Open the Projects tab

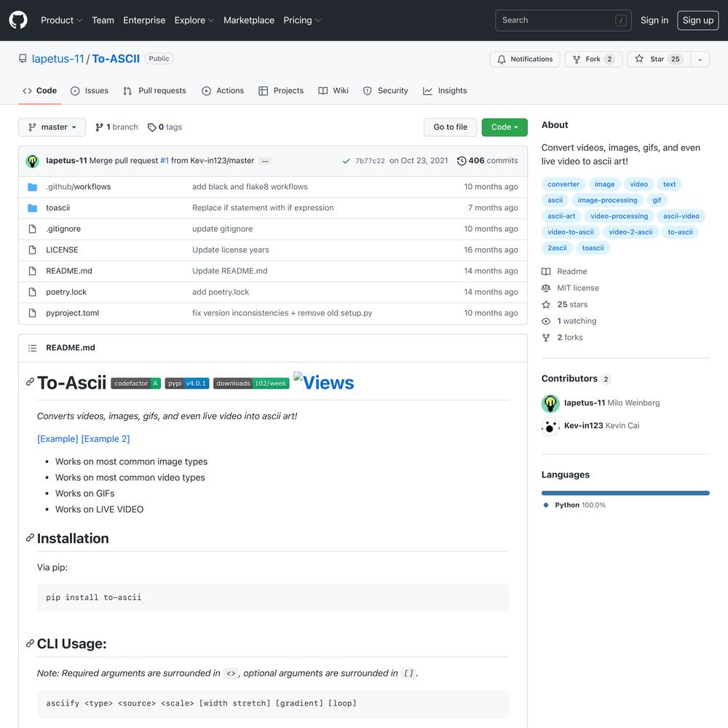click(281, 91)
